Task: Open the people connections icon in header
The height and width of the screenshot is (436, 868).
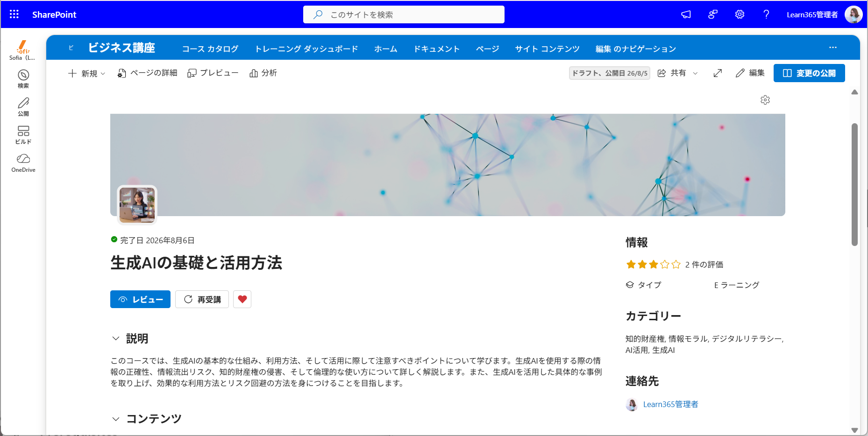Action: point(712,14)
